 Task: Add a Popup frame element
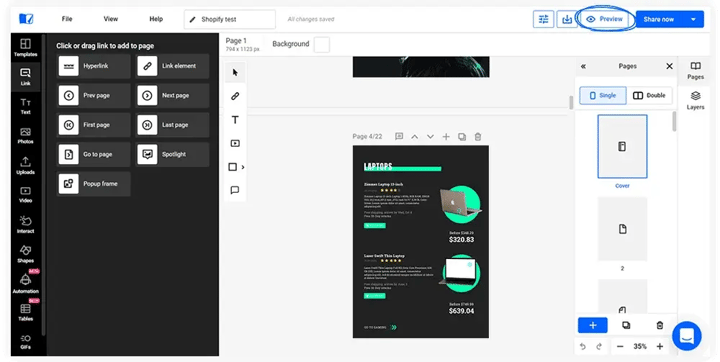click(94, 184)
